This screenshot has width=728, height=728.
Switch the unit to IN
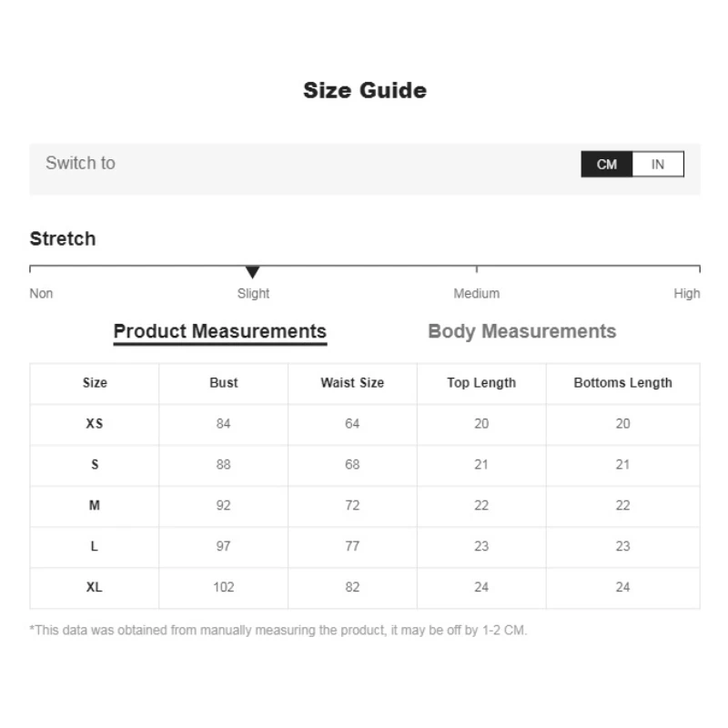658,164
